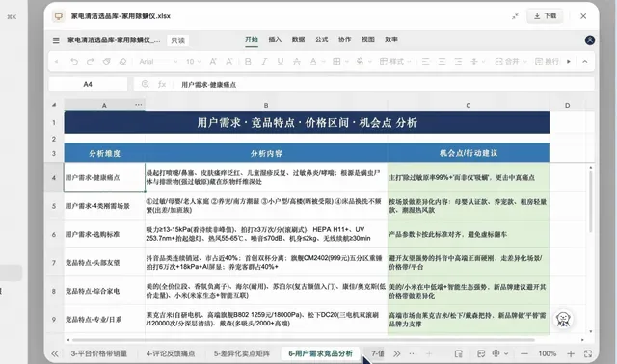Decrease font size with smaller A icon

click(x=229, y=62)
